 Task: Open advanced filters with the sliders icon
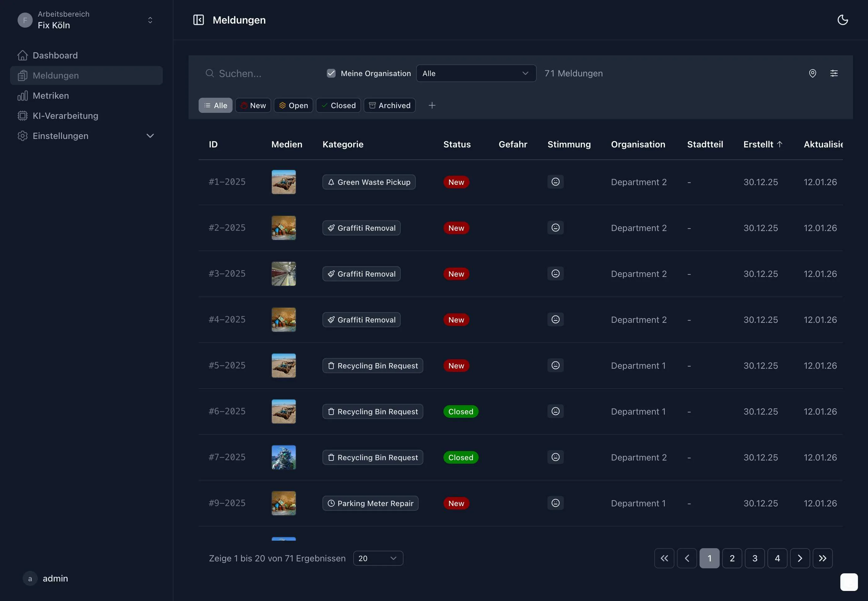(834, 73)
